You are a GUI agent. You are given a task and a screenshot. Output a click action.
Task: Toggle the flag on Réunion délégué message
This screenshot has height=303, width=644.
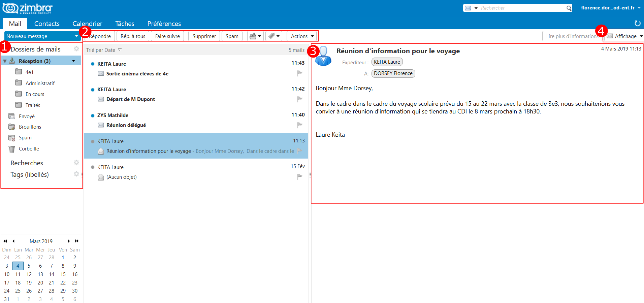point(299,125)
